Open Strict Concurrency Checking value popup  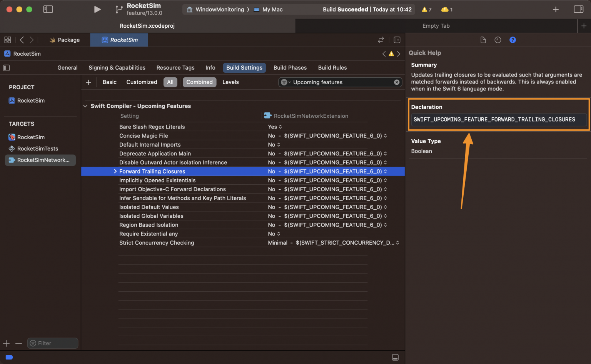click(x=334, y=243)
